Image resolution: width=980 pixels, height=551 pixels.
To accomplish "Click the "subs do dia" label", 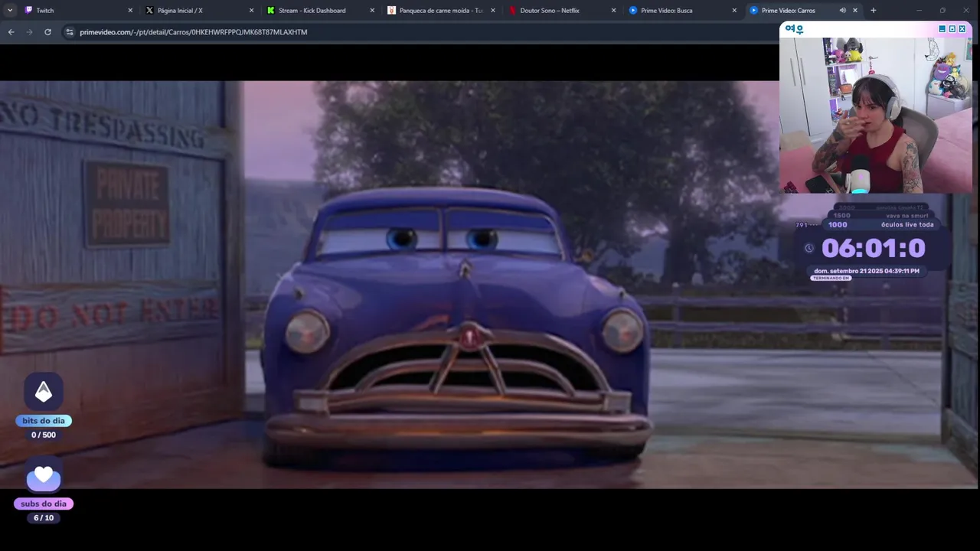I will coord(44,504).
